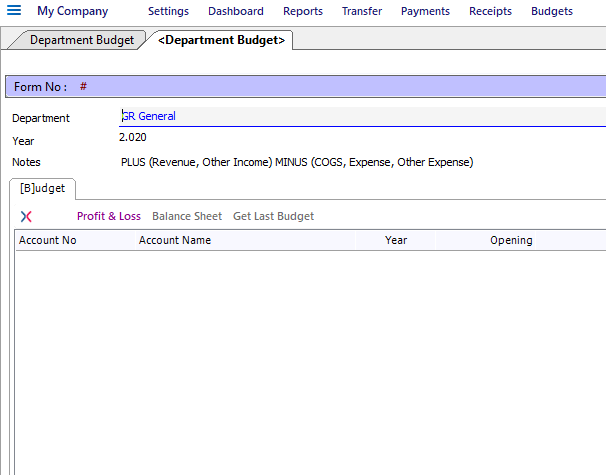The height and width of the screenshot is (475, 606).
Task: Open the Reports menu
Action: [303, 11]
